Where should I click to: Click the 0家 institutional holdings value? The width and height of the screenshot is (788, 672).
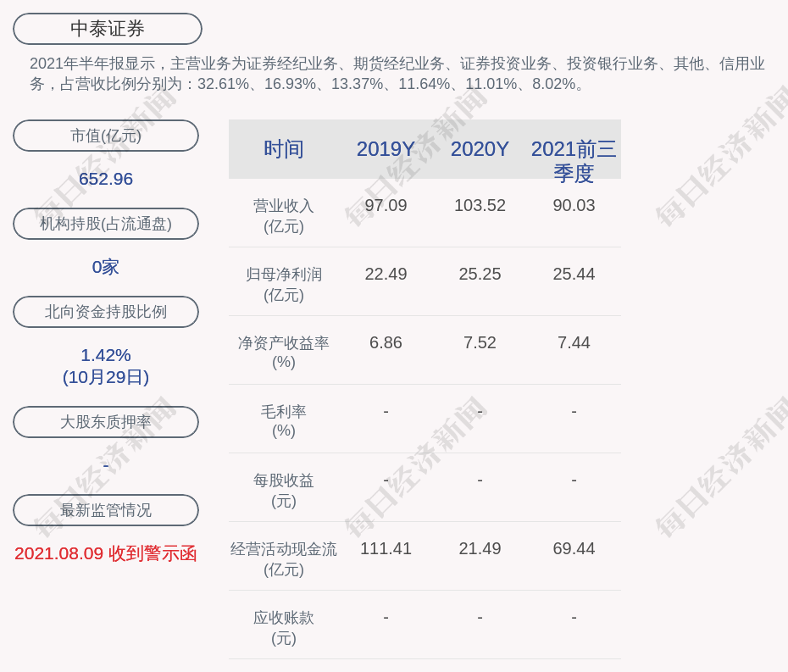pyautogui.click(x=106, y=267)
